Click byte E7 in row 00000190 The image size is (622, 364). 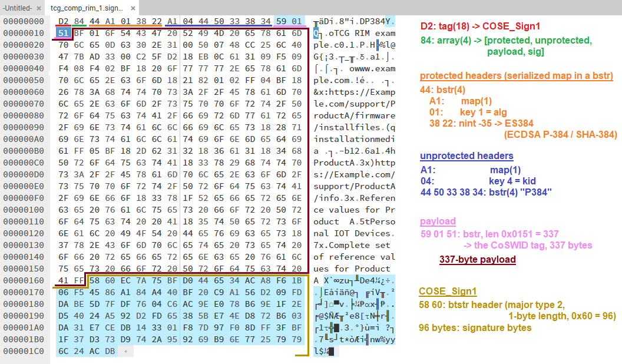(219, 316)
